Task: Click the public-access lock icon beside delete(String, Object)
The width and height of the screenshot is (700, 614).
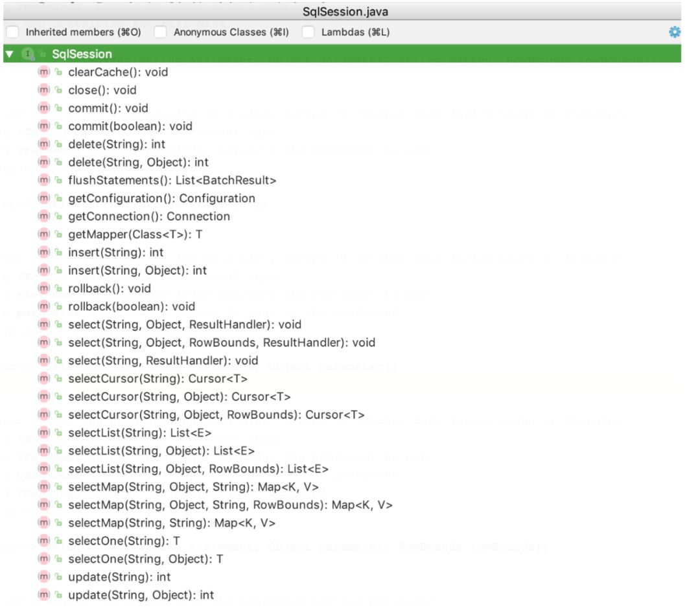Action: pos(58,162)
